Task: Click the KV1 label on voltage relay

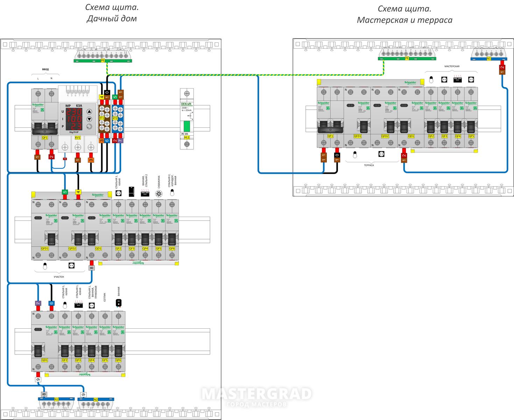Action: (x=78, y=138)
